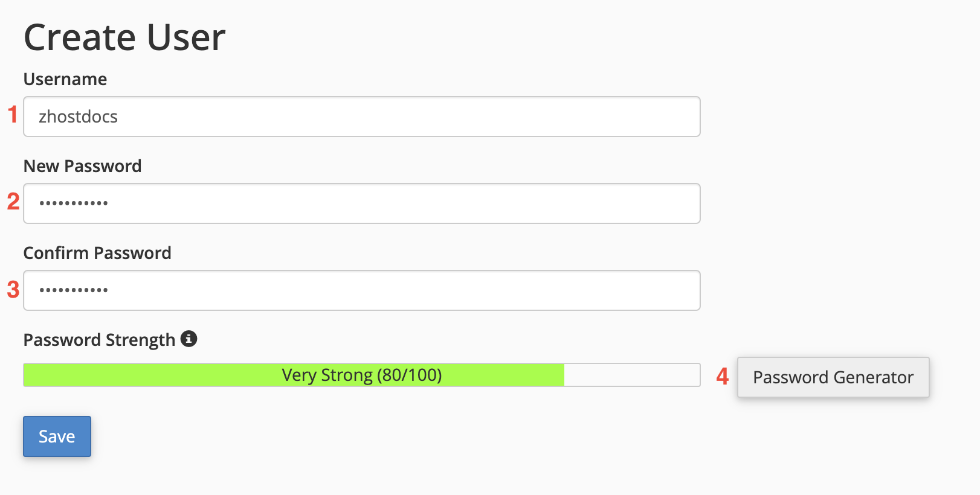
Task: Focus the Username input field
Action: point(361,117)
